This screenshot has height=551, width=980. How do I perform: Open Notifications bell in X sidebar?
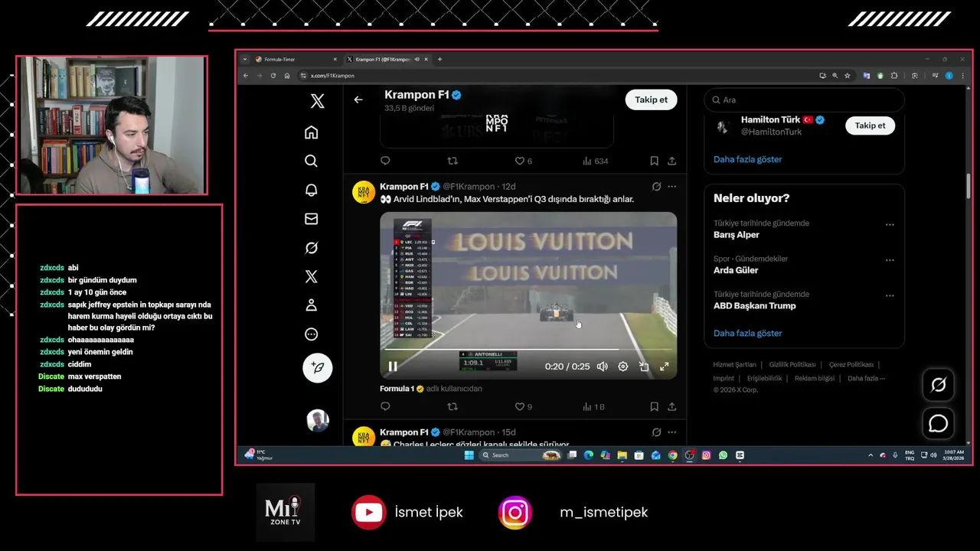click(311, 190)
